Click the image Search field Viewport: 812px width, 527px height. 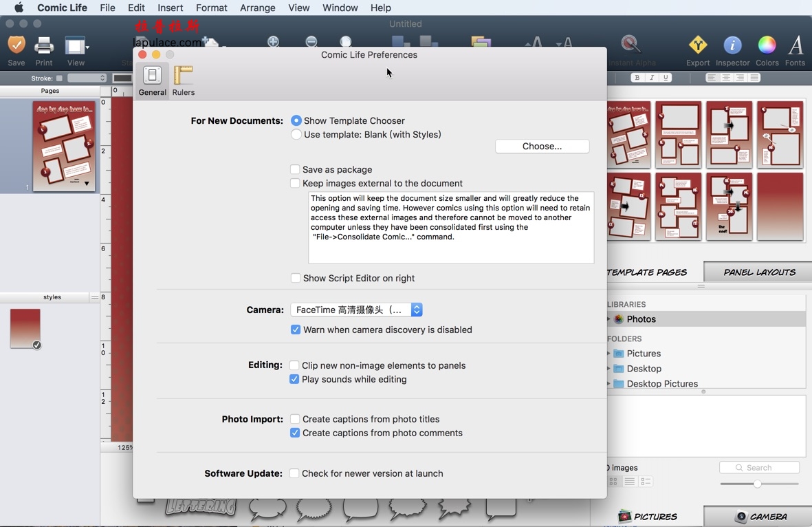tap(759, 467)
